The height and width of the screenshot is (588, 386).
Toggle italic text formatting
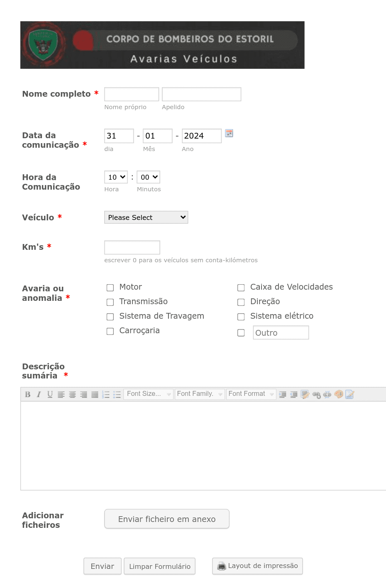pyautogui.click(x=39, y=395)
